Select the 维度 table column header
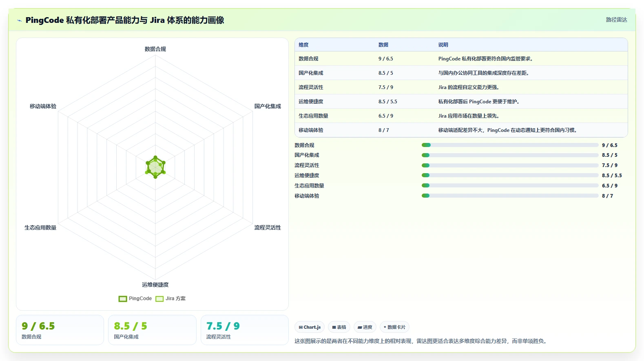The height and width of the screenshot is (361, 644). [303, 45]
